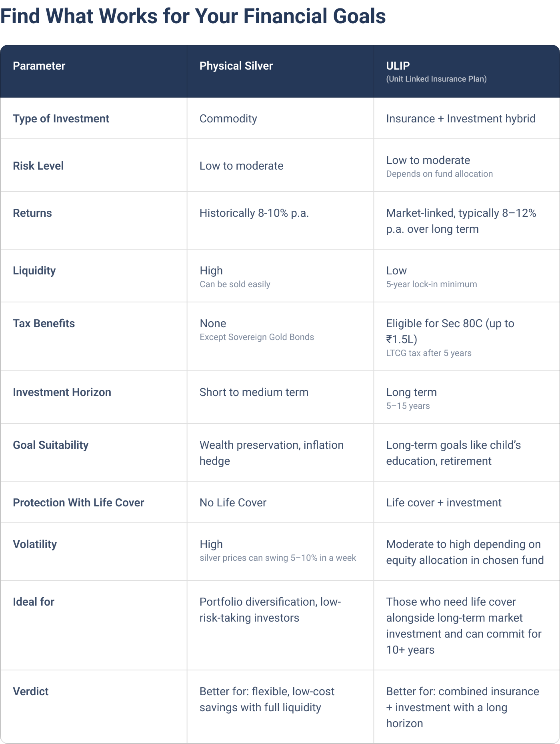This screenshot has height=744, width=560.
Task: Click Depends on fund allocation note
Action: pyautogui.click(x=440, y=174)
